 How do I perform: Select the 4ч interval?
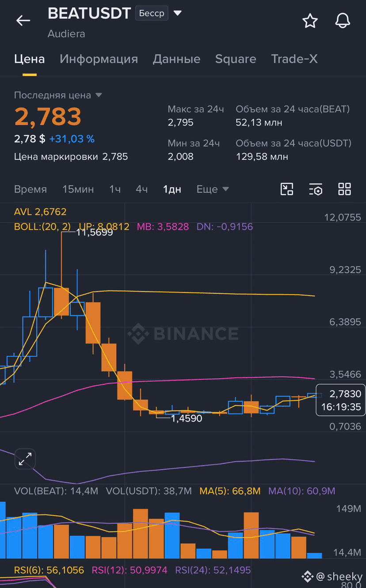click(141, 189)
